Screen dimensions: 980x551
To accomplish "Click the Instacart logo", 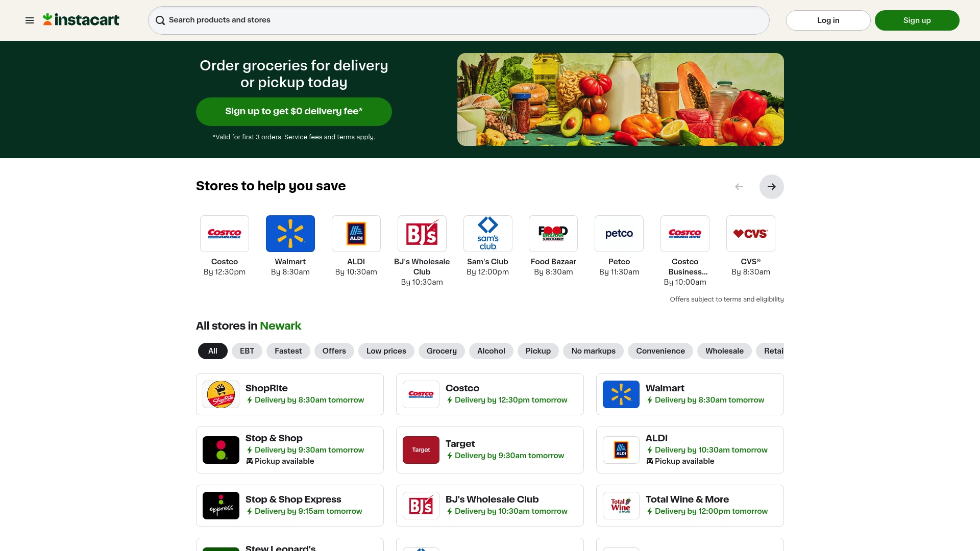I will pyautogui.click(x=81, y=20).
